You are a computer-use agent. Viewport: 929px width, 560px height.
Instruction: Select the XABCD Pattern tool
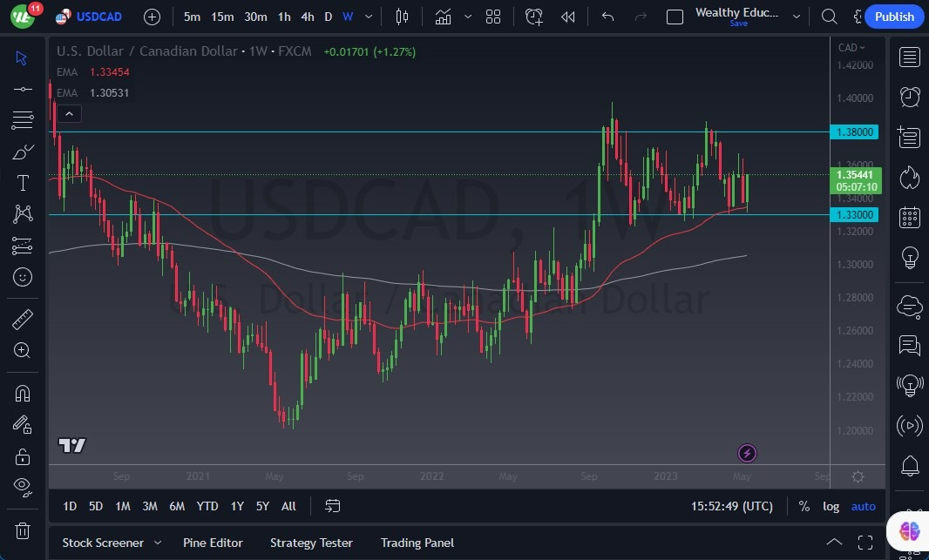[22, 213]
